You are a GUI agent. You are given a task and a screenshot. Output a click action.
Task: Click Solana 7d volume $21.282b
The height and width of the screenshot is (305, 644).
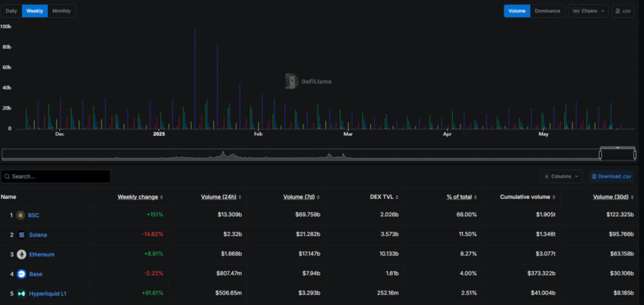(x=307, y=235)
